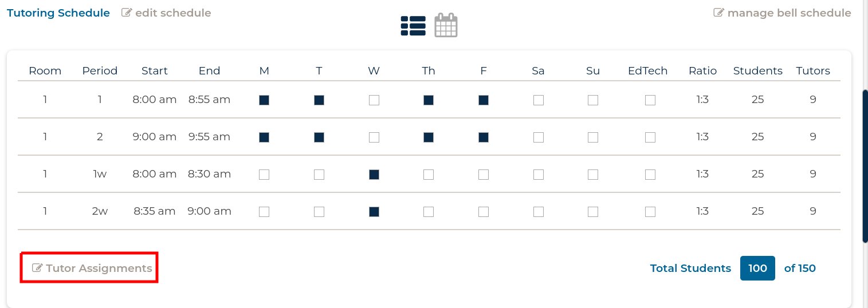Click the vertical page scrollbar

865,166
